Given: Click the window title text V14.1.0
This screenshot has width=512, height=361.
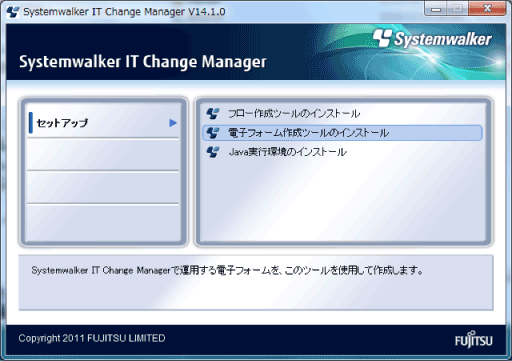Looking at the screenshot, I should 207,12.
